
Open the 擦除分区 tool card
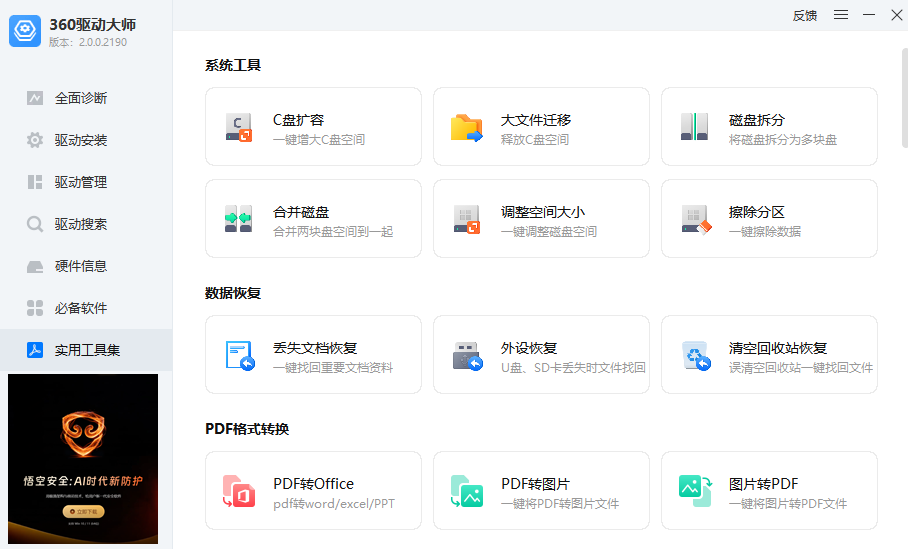point(770,218)
